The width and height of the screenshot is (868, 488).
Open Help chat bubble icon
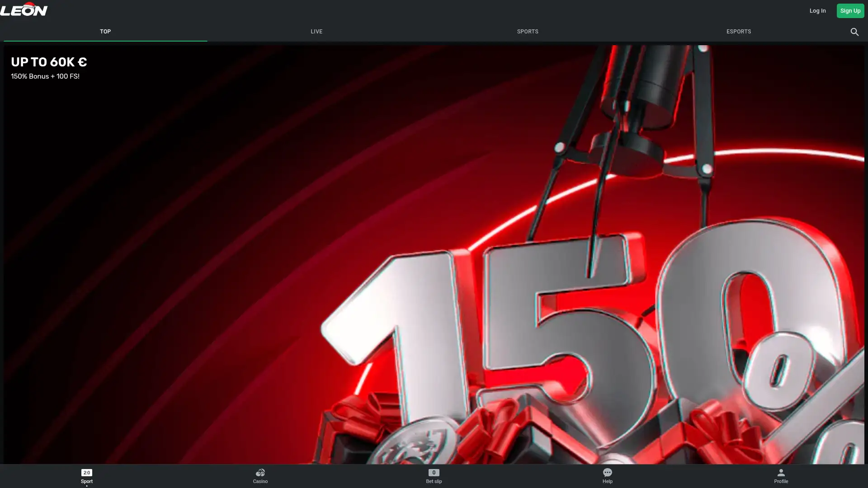(x=607, y=473)
